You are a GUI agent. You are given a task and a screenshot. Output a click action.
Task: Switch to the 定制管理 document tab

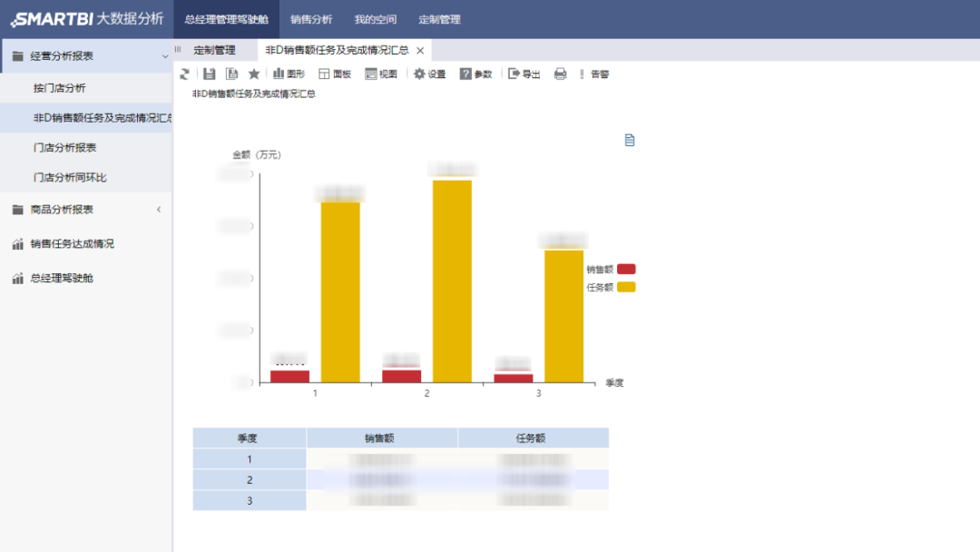click(214, 50)
